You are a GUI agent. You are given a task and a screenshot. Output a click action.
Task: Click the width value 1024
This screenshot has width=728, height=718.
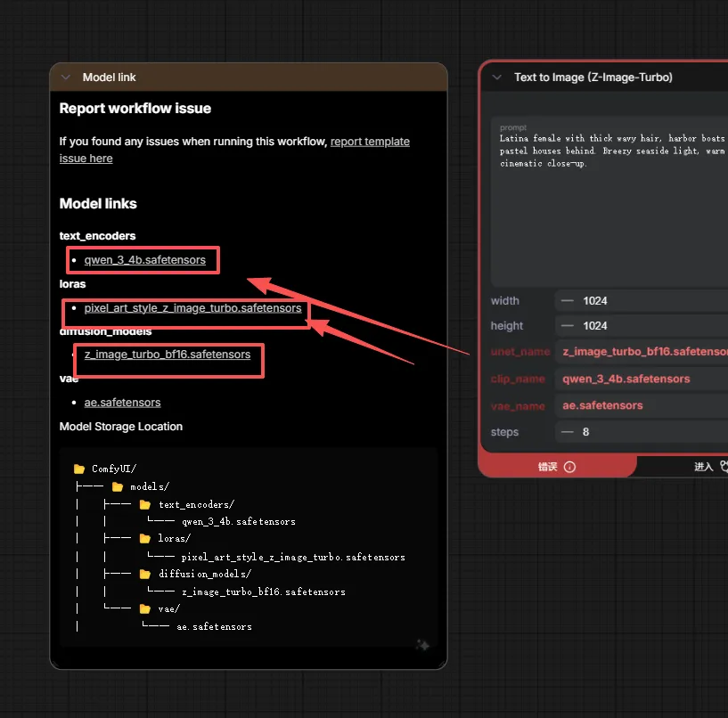pos(594,301)
